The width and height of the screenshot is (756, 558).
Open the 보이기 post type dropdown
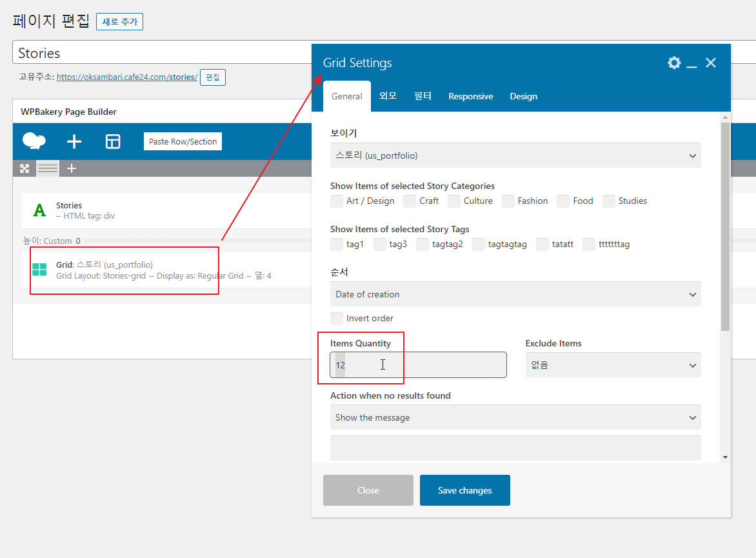(x=515, y=155)
